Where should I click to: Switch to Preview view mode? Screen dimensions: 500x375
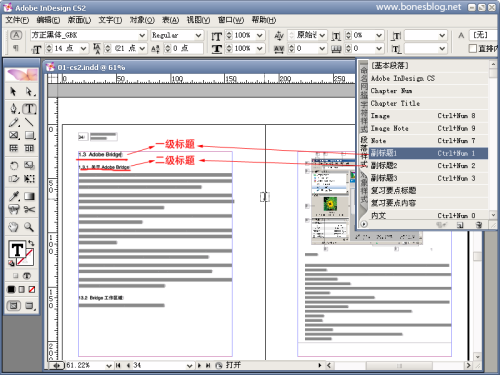[29, 306]
